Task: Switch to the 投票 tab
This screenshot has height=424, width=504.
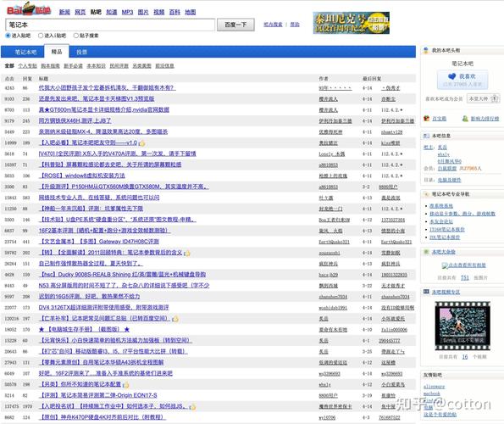Action: 81,52
